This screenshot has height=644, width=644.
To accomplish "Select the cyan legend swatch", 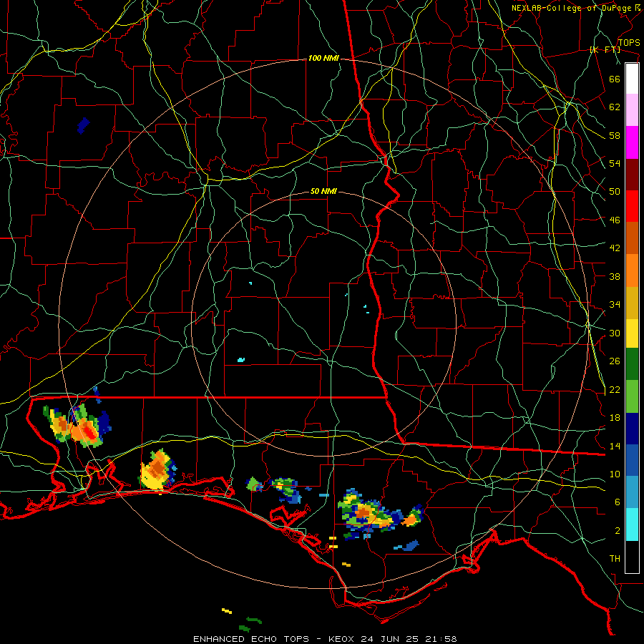I will point(632,525).
